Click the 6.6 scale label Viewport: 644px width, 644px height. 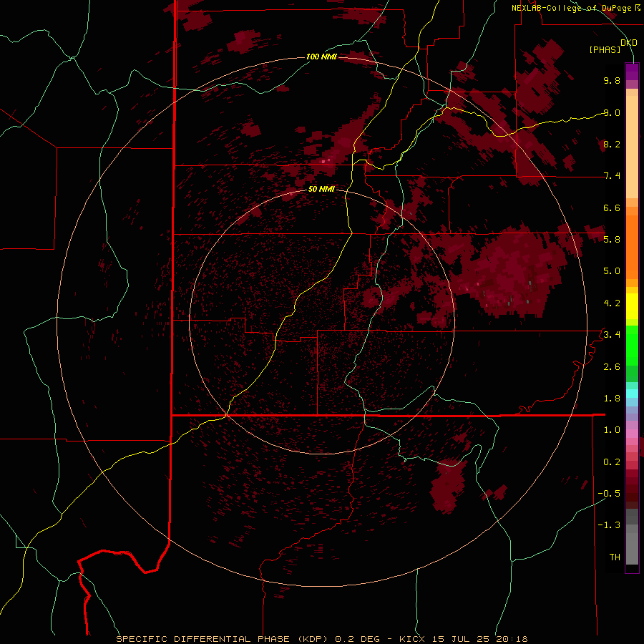tap(612, 208)
